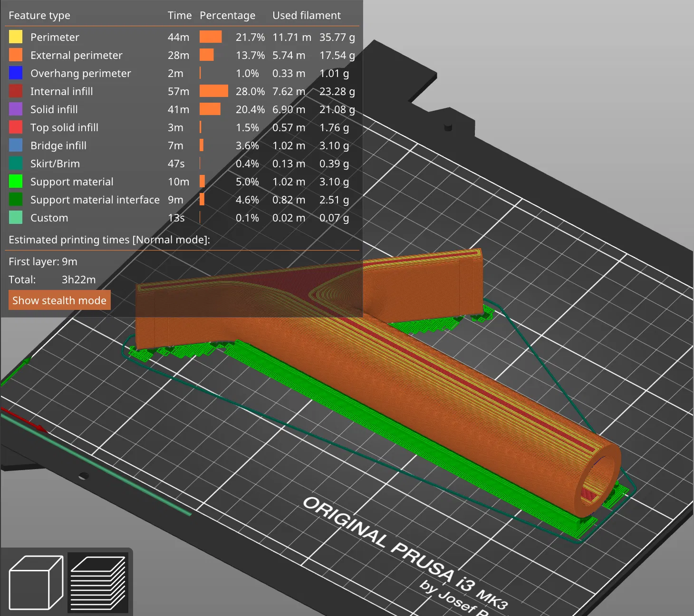This screenshot has width=694, height=616.
Task: Click the Show stealth mode button
Action: [x=59, y=300]
